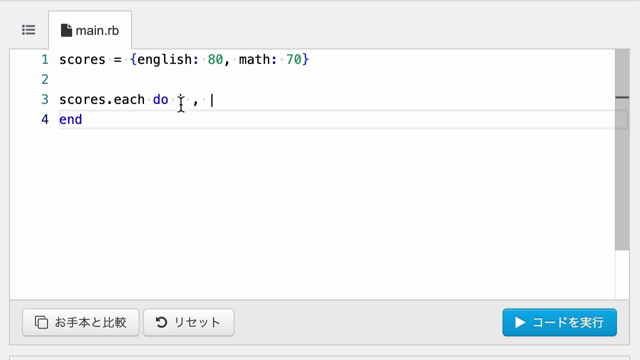
Task: Click the お手本と比較 button
Action: tap(80, 322)
